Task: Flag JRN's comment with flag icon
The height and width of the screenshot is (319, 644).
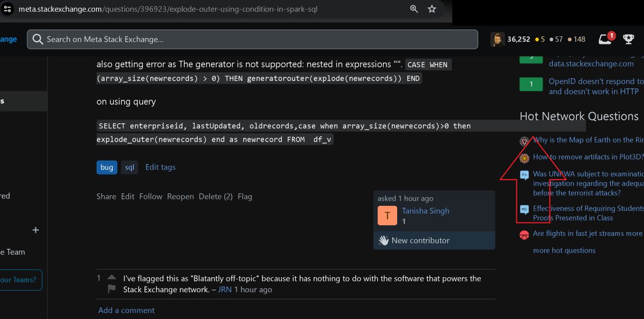Action: pyautogui.click(x=112, y=289)
